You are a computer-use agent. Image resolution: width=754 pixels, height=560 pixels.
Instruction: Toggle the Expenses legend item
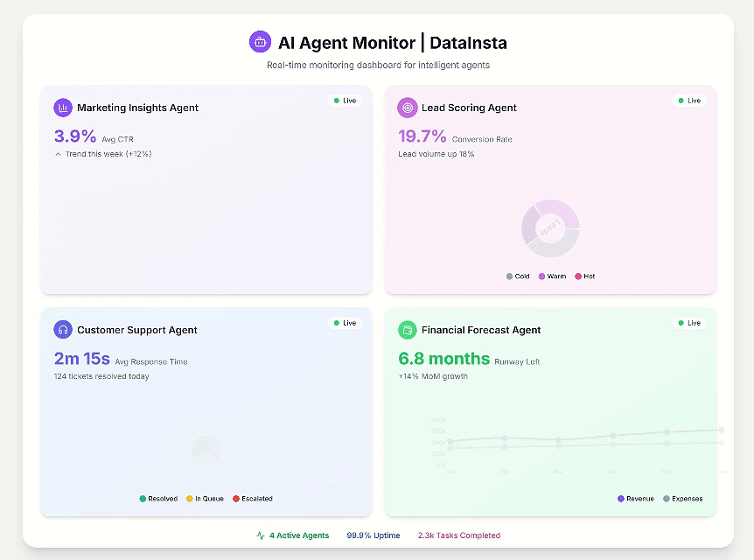(x=683, y=499)
